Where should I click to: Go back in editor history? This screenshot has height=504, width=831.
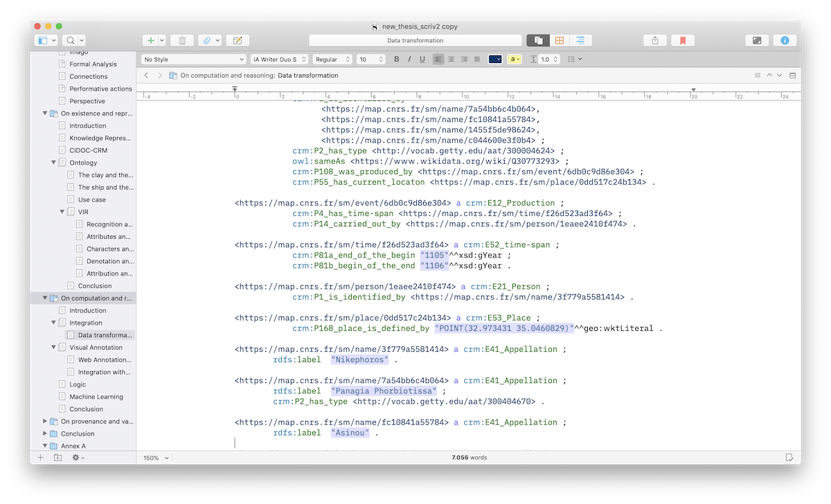[x=146, y=75]
